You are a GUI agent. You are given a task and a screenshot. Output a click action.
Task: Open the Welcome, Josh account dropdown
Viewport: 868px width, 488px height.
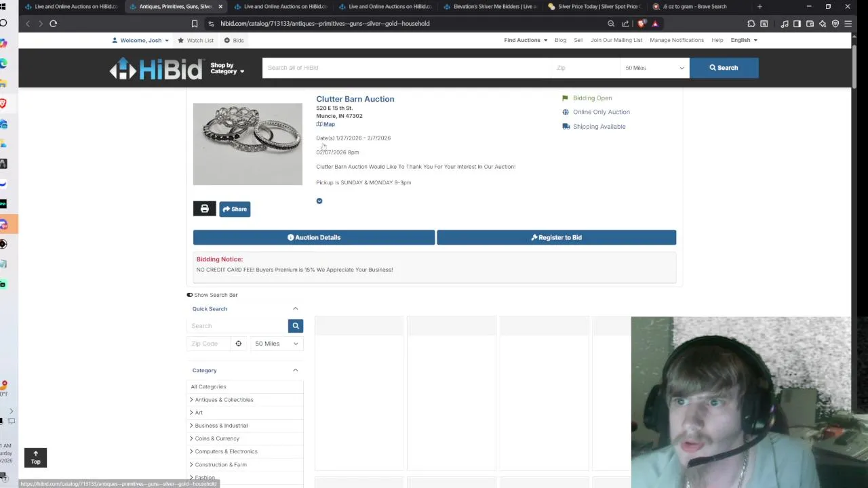140,41
